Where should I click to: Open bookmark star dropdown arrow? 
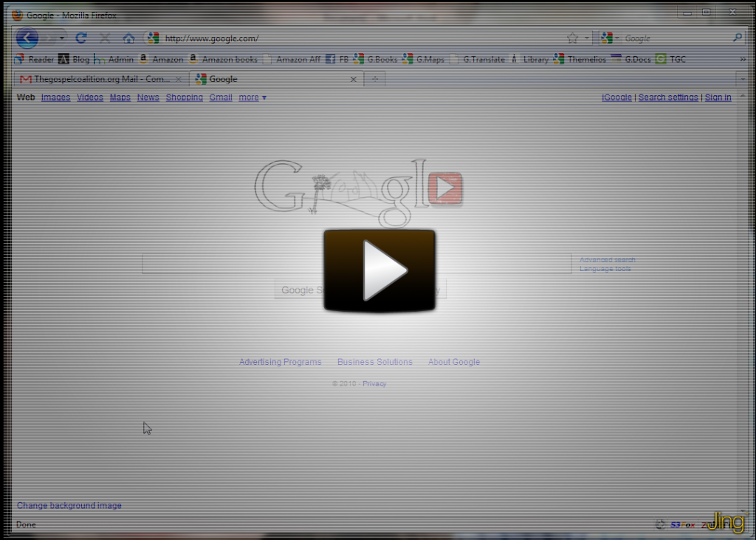[586, 38]
